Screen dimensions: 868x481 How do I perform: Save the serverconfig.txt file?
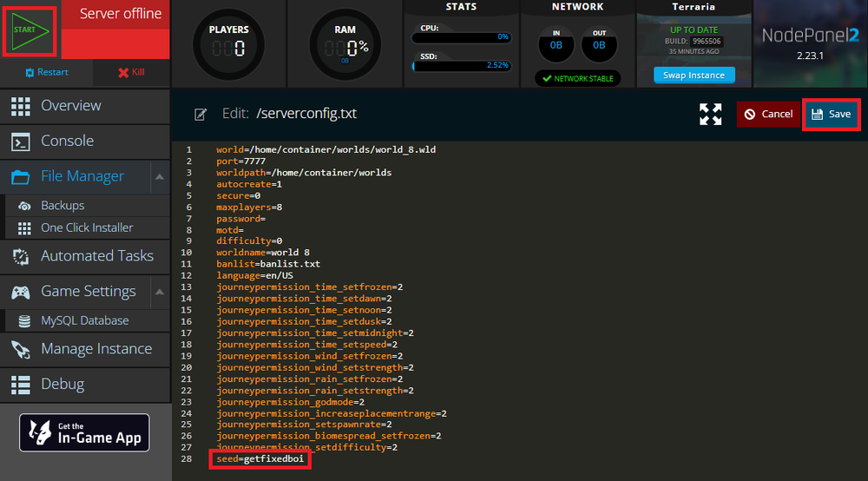tap(832, 114)
